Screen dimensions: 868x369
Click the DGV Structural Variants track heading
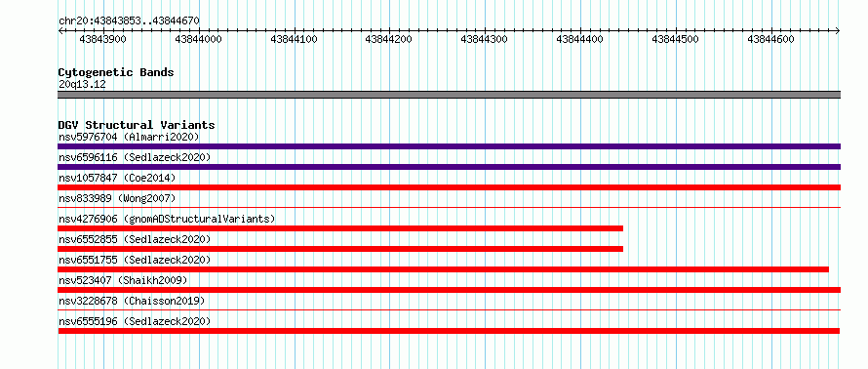click(x=137, y=125)
